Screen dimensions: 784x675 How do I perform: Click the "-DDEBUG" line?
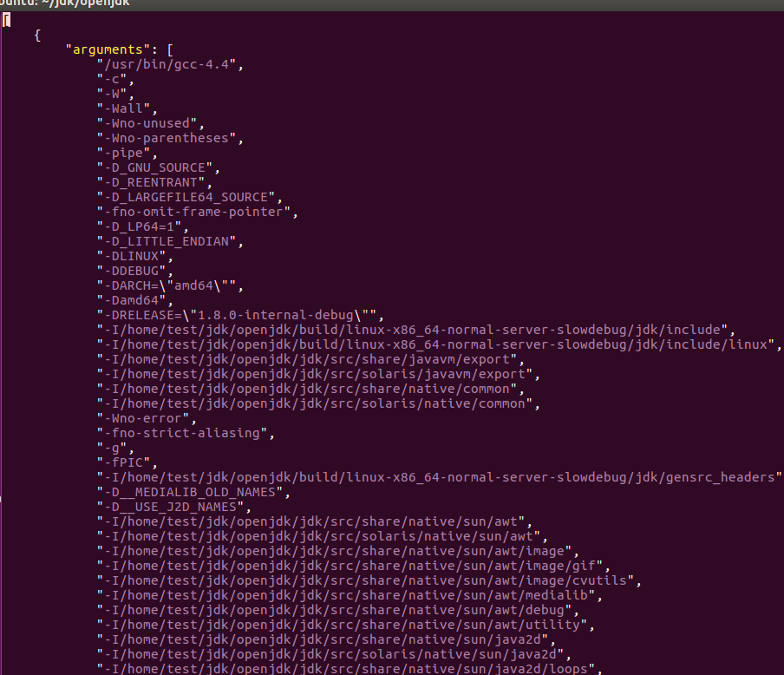135,272
